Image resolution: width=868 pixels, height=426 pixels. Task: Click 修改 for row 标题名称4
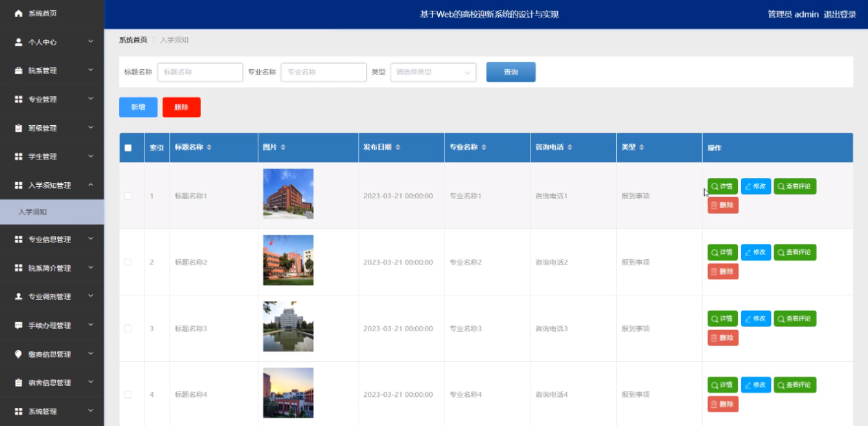point(756,385)
